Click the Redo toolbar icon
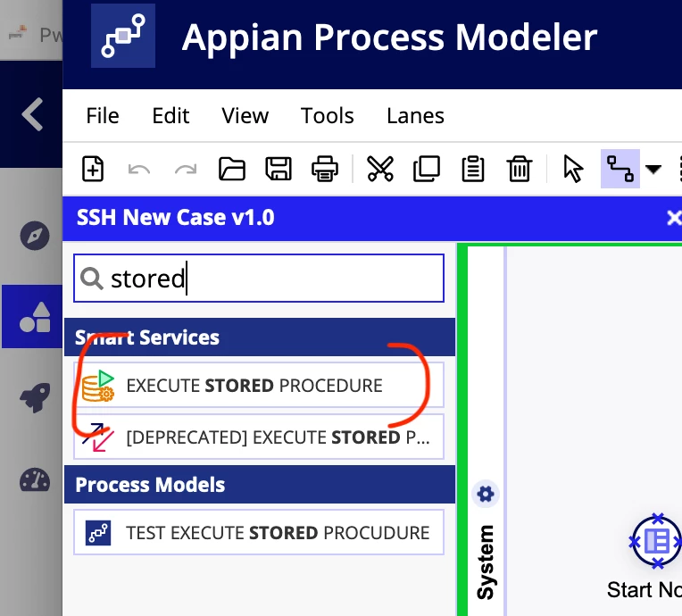 [x=186, y=169]
